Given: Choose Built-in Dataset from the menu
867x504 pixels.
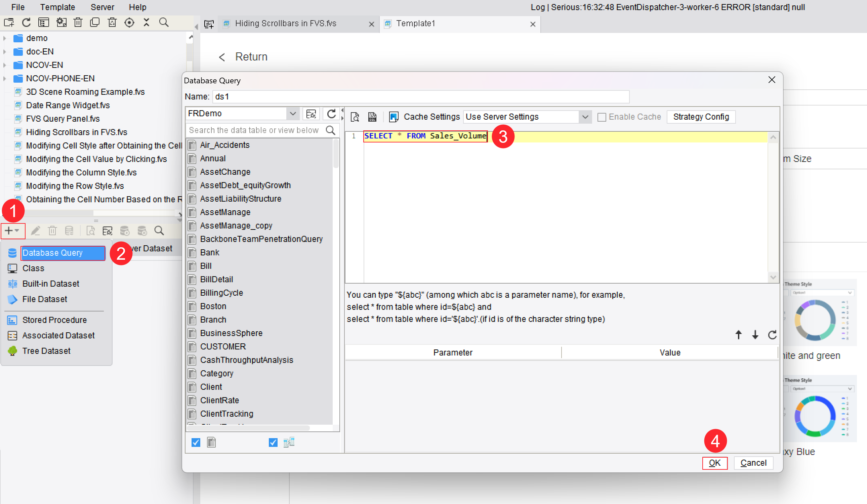Looking at the screenshot, I should (x=50, y=284).
